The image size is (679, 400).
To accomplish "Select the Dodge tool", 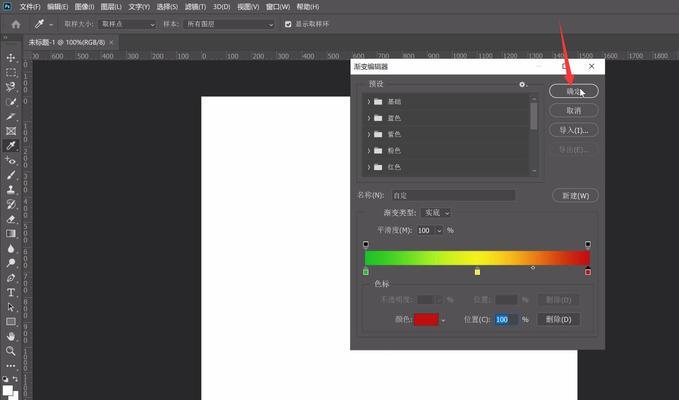I will tap(11, 263).
